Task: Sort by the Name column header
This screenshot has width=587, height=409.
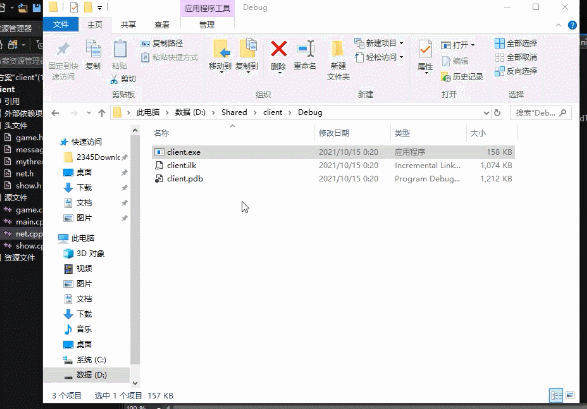Action: 232,133
